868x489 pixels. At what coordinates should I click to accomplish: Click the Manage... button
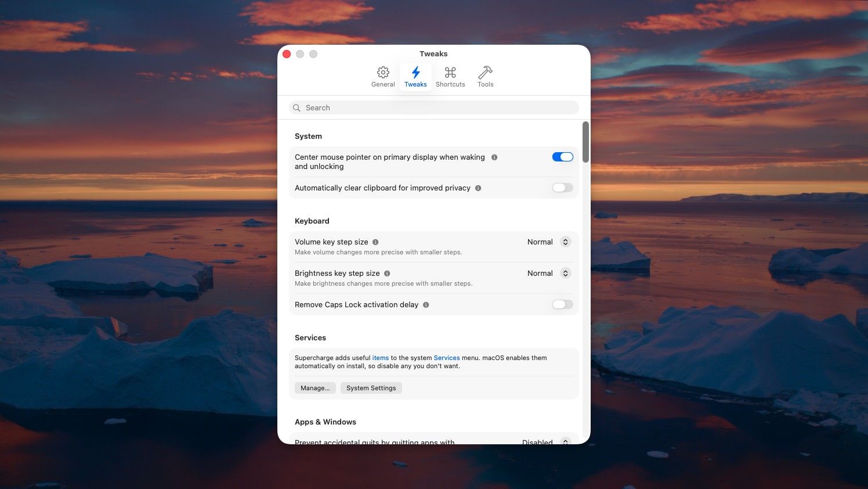(x=315, y=388)
